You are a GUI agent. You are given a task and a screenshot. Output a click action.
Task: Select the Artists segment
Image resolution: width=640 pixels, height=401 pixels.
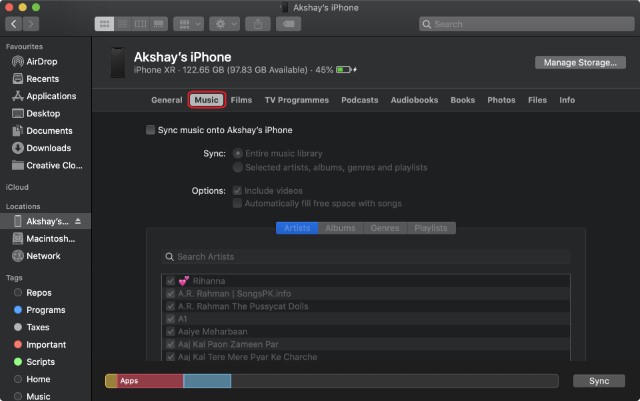(297, 228)
